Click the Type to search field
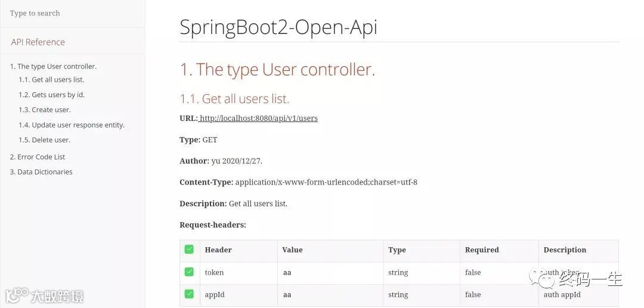 (x=72, y=13)
